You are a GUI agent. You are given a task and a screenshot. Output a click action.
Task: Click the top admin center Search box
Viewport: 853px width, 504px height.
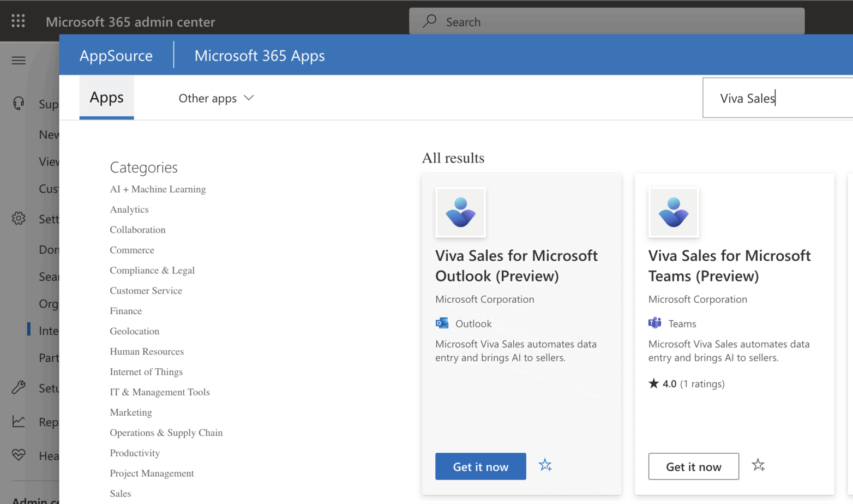pyautogui.click(x=607, y=21)
